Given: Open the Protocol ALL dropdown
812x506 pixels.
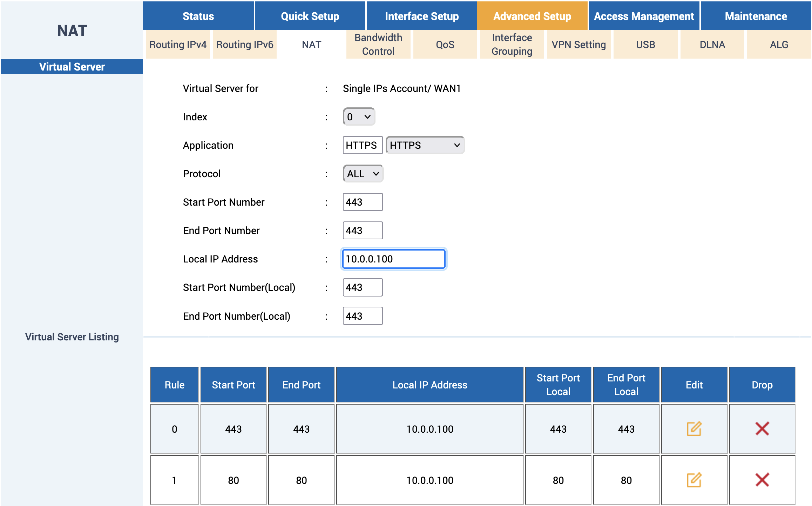Looking at the screenshot, I should click(x=363, y=174).
